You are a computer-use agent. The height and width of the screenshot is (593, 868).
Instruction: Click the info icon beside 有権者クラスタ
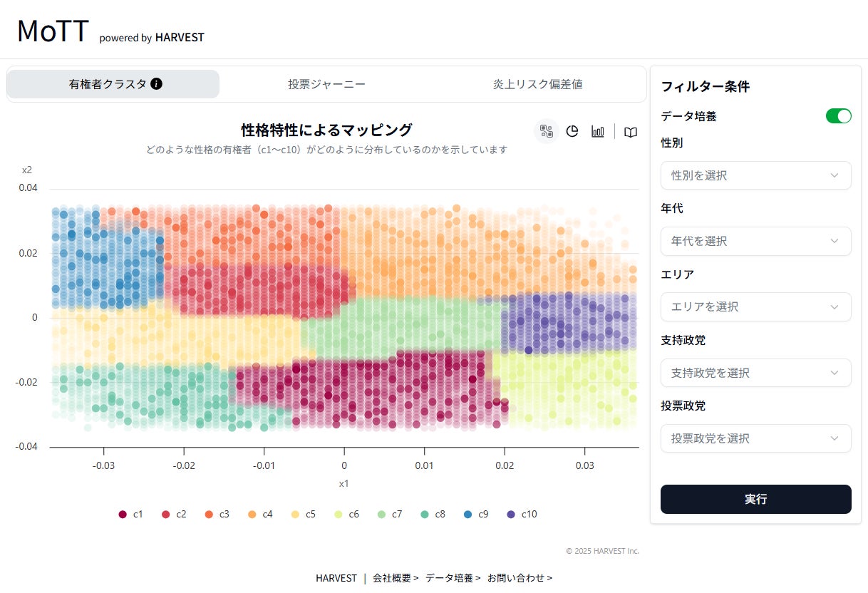(157, 84)
